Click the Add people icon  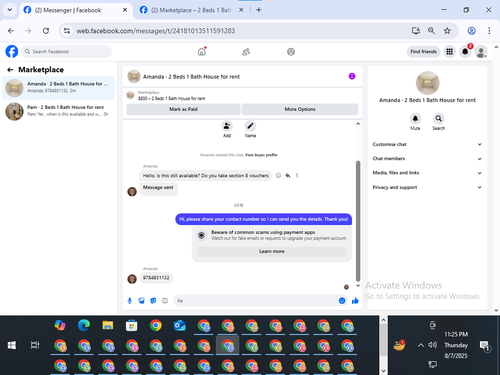[227, 126]
